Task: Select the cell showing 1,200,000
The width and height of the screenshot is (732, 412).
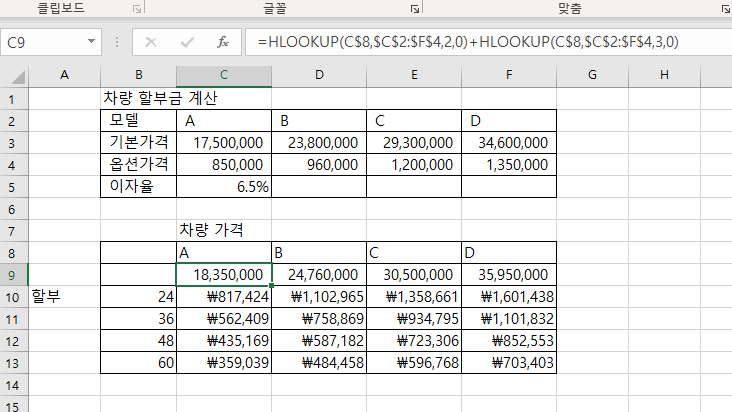Action: point(414,165)
